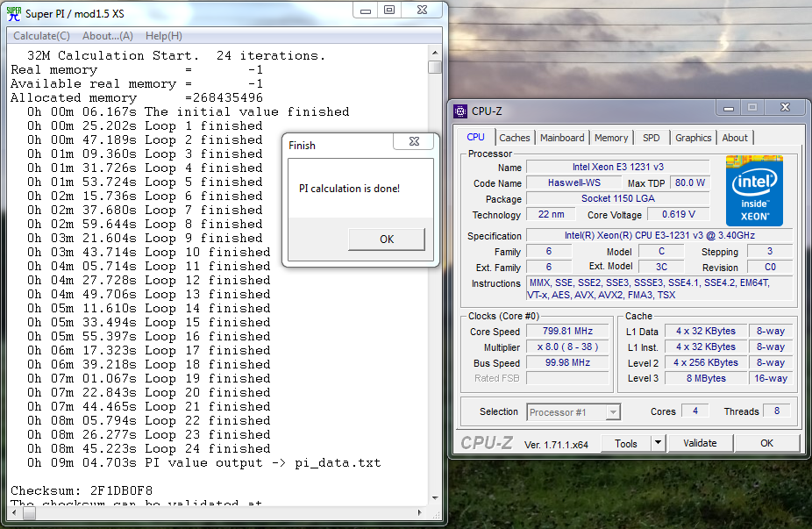This screenshot has width=812, height=529.
Task: Click the Level 3 '16-way' associativity value
Action: point(771,378)
